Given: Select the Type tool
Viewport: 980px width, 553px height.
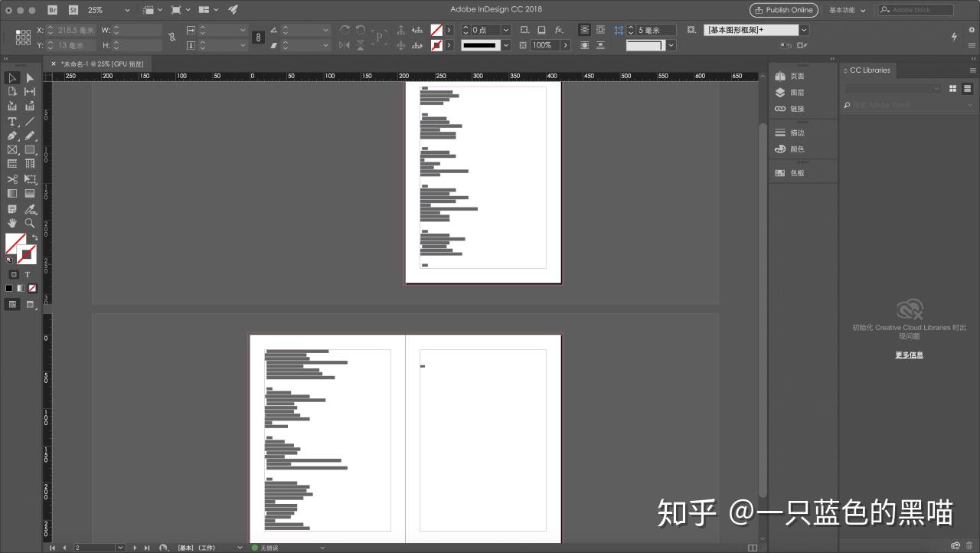Looking at the screenshot, I should click(12, 121).
